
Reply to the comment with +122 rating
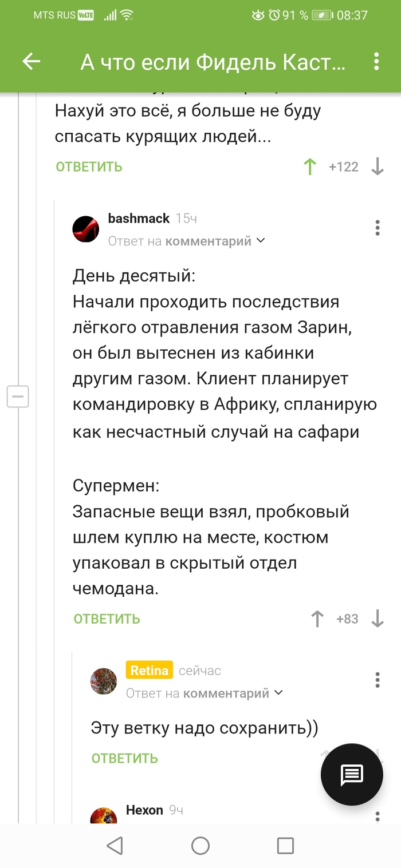89,167
